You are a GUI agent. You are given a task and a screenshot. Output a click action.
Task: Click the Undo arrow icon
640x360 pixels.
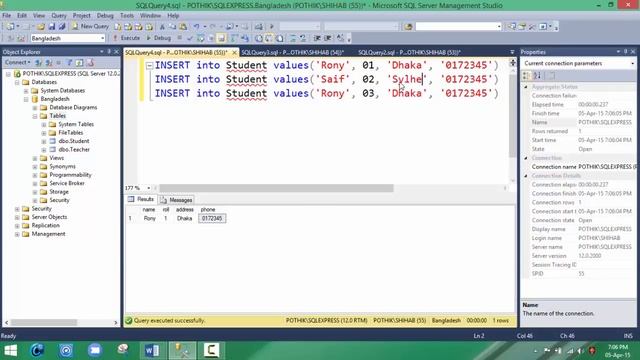(x=196, y=27)
